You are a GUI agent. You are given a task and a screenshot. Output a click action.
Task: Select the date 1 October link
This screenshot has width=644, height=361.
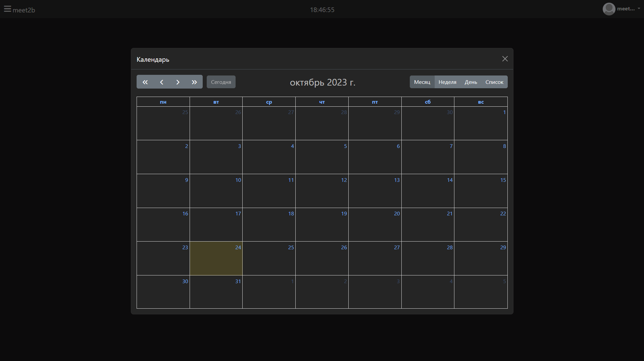pos(504,112)
